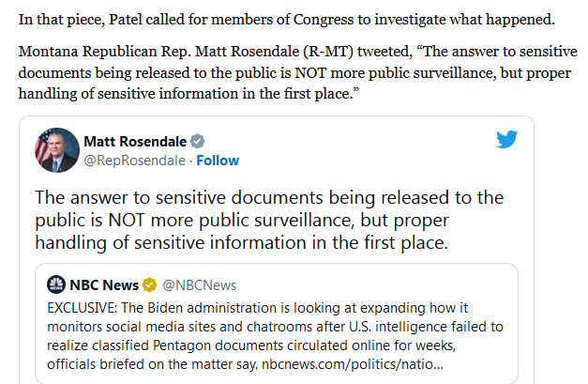588x384 pixels.
Task: Follow @RepRosendale via the Follow link
Action: 218,161
